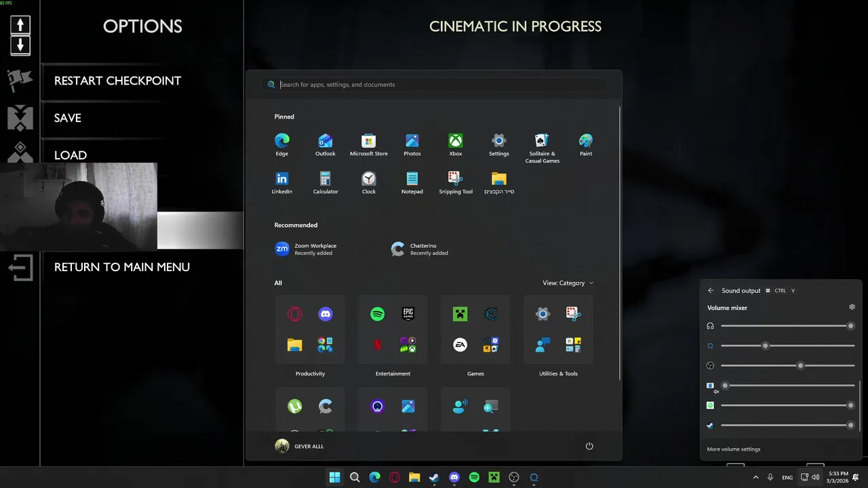
Task: Mute OBS in the volume mixer
Action: pos(710,365)
